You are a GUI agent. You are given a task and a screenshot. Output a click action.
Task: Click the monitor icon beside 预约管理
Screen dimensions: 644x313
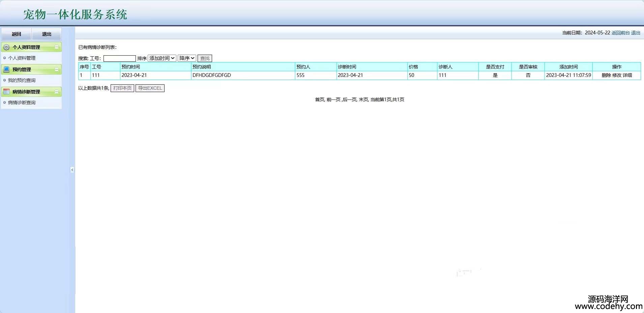tap(6, 69)
